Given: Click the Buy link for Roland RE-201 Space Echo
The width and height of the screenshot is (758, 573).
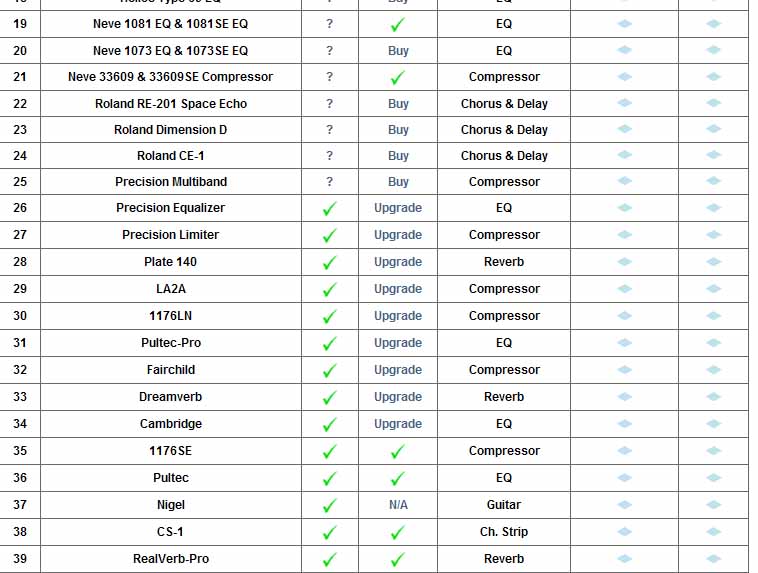Looking at the screenshot, I should point(398,104).
